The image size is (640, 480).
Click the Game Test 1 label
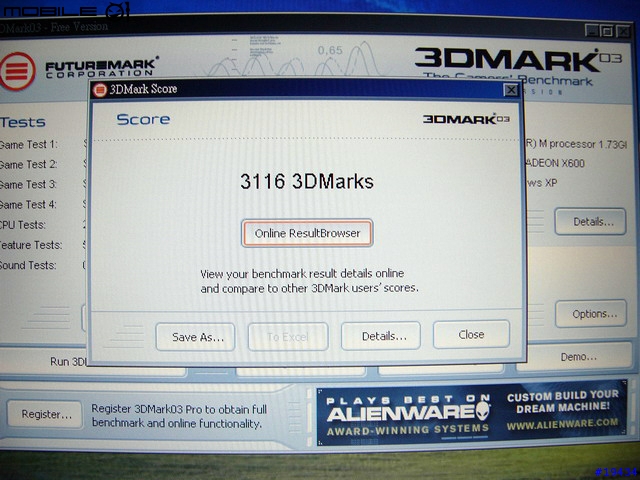(29, 145)
